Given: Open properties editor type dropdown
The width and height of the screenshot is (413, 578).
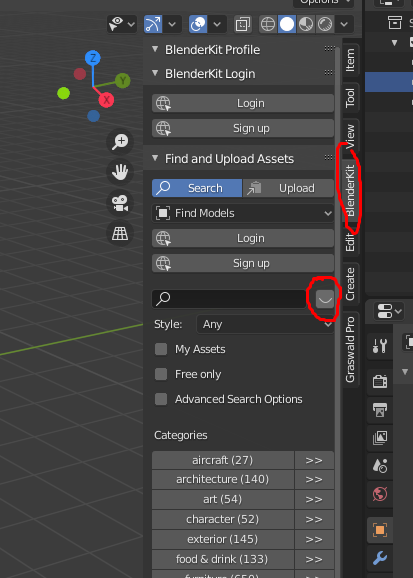Looking at the screenshot, I should [388, 311].
